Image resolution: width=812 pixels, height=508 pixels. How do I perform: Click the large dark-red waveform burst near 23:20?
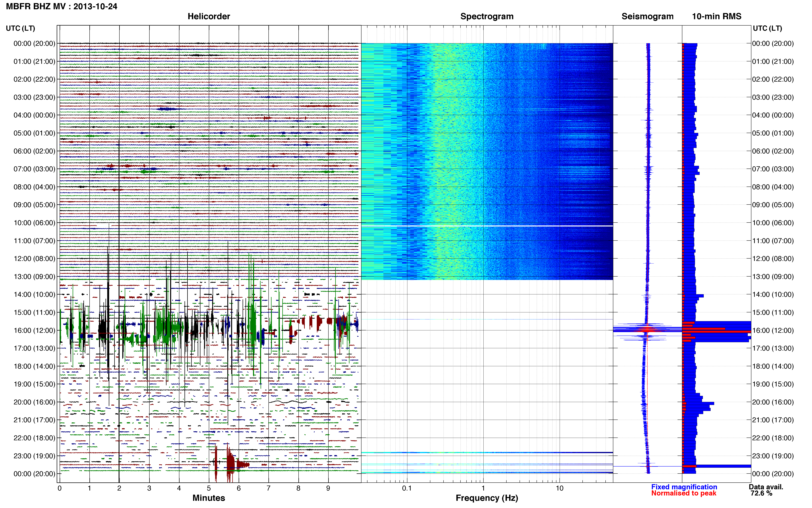(x=231, y=463)
